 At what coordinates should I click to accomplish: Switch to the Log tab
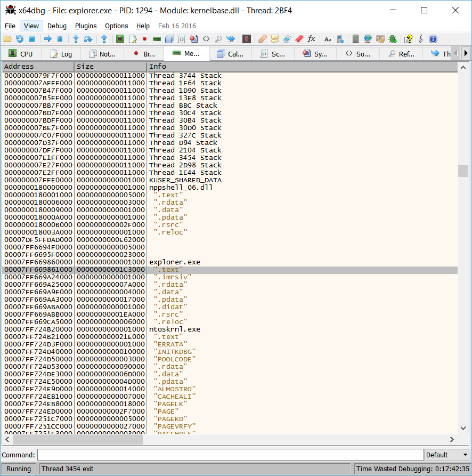61,54
